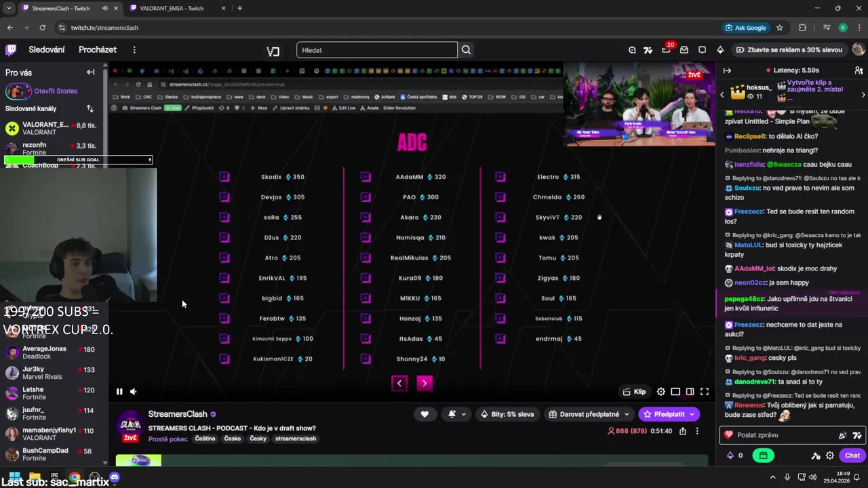Open the Procházet browse tab
The width and height of the screenshot is (868, 488).
98,49
